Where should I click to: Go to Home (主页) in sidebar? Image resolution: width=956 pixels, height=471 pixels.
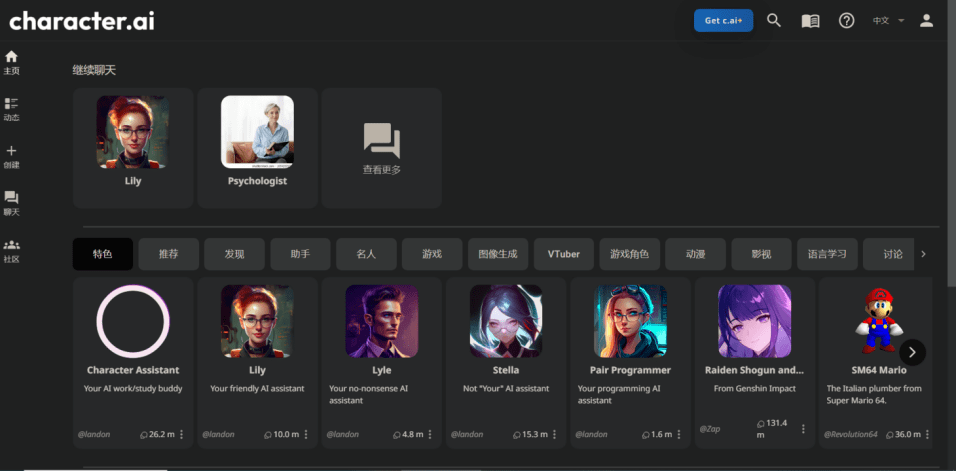pyautogui.click(x=11, y=63)
